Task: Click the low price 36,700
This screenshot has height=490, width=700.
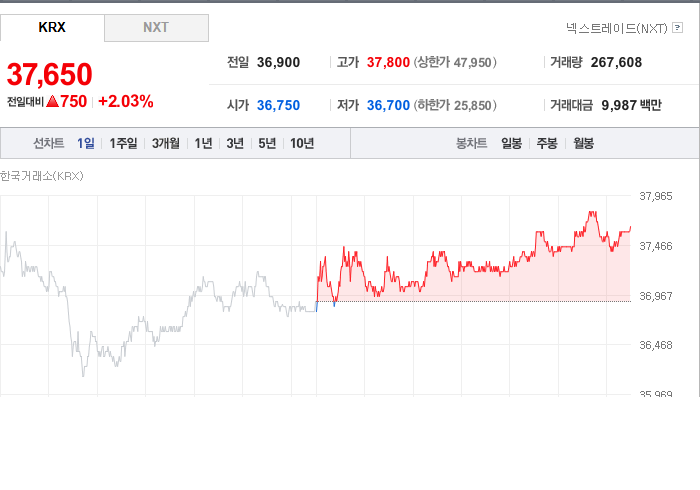Action: click(388, 105)
